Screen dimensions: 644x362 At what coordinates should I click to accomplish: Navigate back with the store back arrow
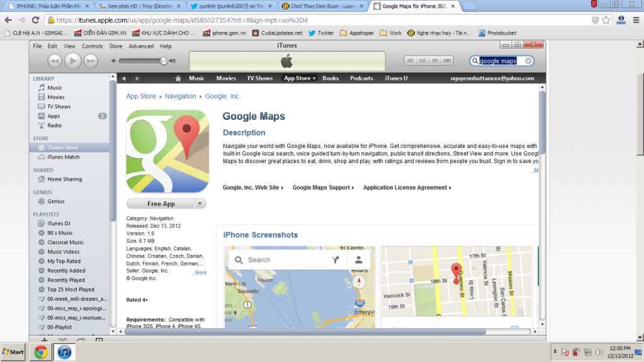123,79
